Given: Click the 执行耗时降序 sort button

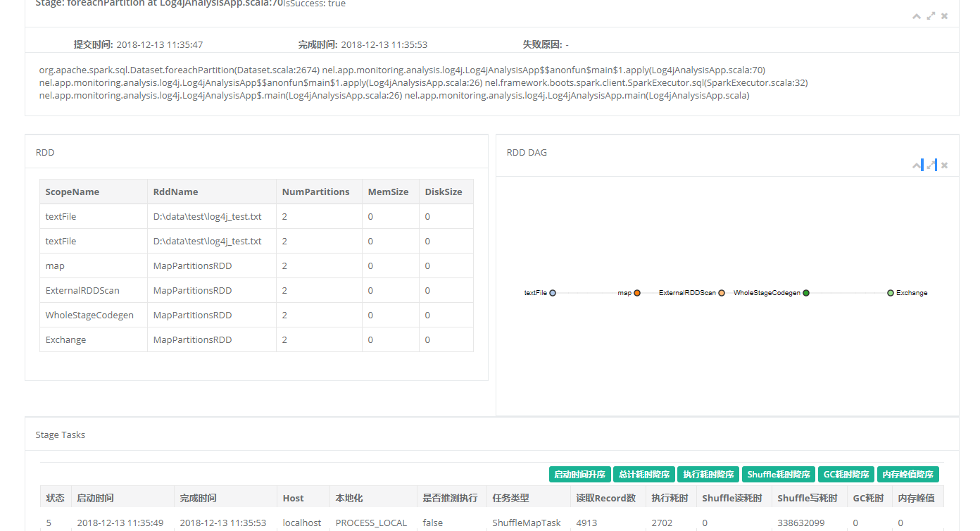Looking at the screenshot, I should 709,475.
